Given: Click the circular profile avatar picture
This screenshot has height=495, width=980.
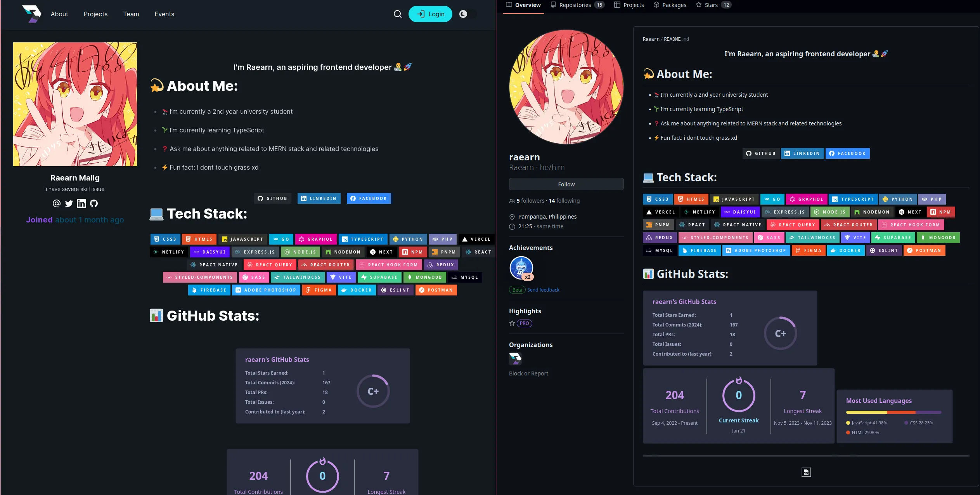Looking at the screenshot, I should click(566, 87).
